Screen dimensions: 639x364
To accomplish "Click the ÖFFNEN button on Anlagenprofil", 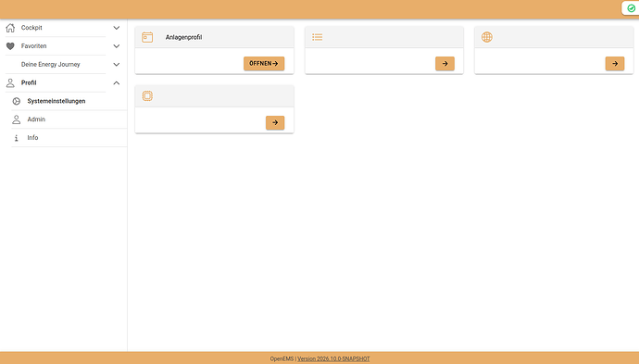I will click(264, 64).
